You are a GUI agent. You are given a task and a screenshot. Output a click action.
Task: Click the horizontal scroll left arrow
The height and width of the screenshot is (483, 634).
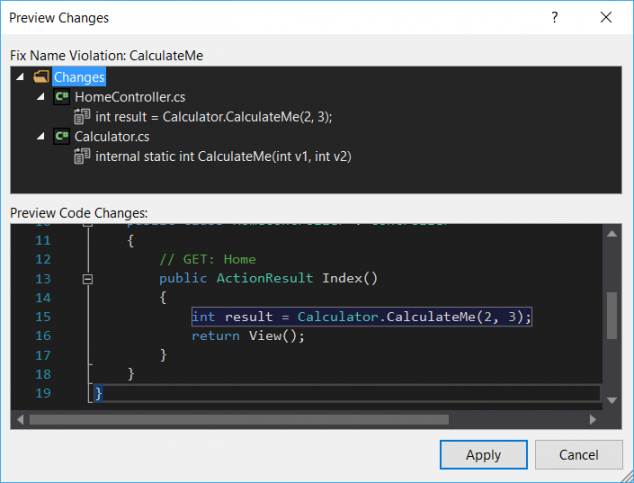20,420
